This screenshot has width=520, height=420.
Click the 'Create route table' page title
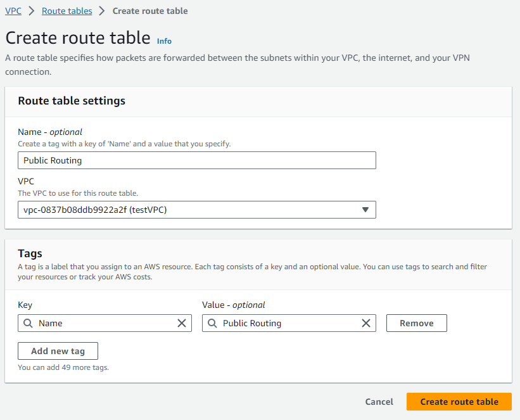78,37
